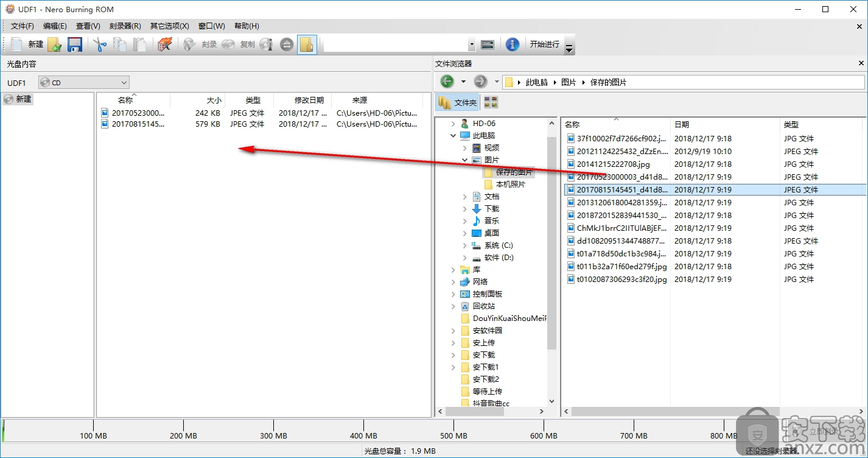This screenshot has width=868, height=458.
Task: Open the 刻录器(R) menu
Action: coord(125,26)
